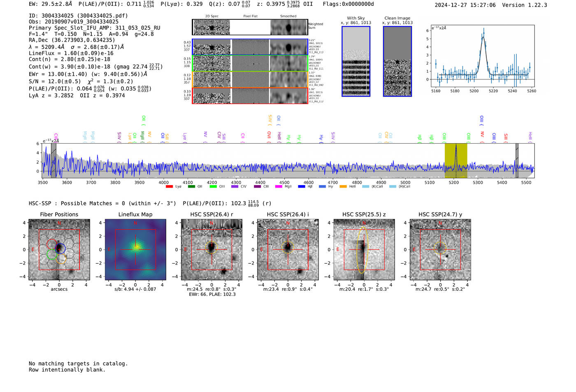Viewport: 576px width, 392px height.
Task: Select the blue-bordered 2D spectrum row
Action: [x=250, y=47]
